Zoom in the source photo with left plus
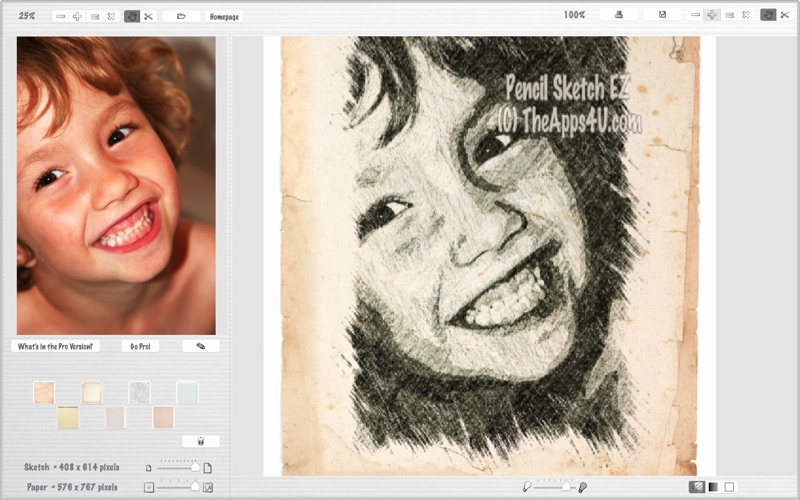The width and height of the screenshot is (800, 500). point(78,16)
